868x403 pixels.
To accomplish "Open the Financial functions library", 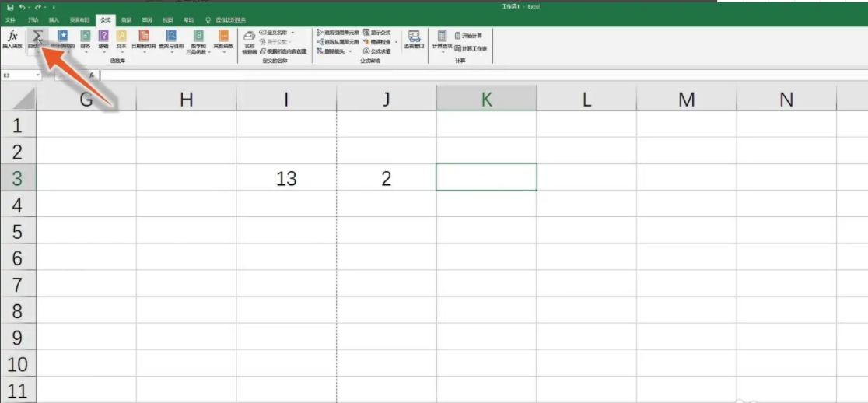I will pyautogui.click(x=85, y=38).
